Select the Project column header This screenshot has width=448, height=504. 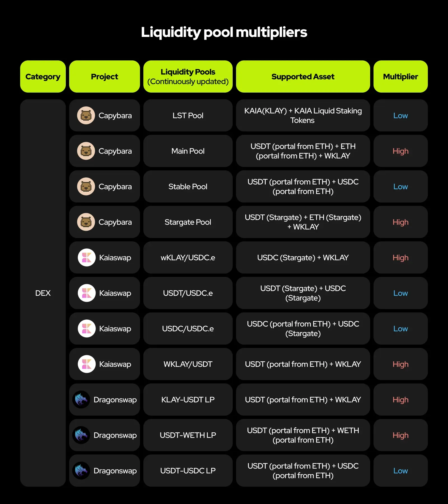pyautogui.click(x=104, y=77)
